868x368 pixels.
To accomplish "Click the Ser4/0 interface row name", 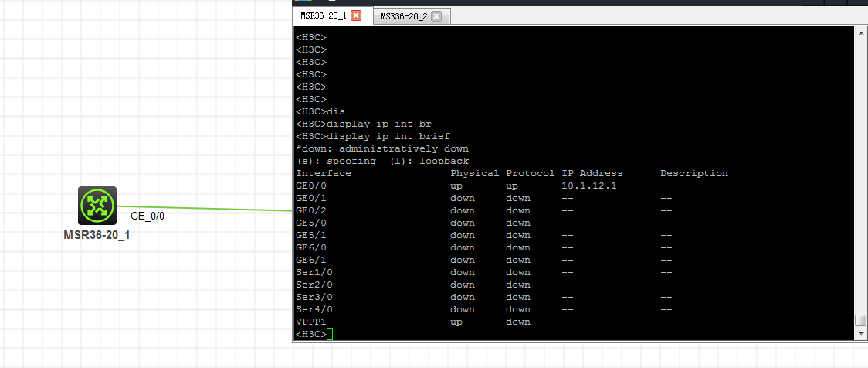I will 314,310.
